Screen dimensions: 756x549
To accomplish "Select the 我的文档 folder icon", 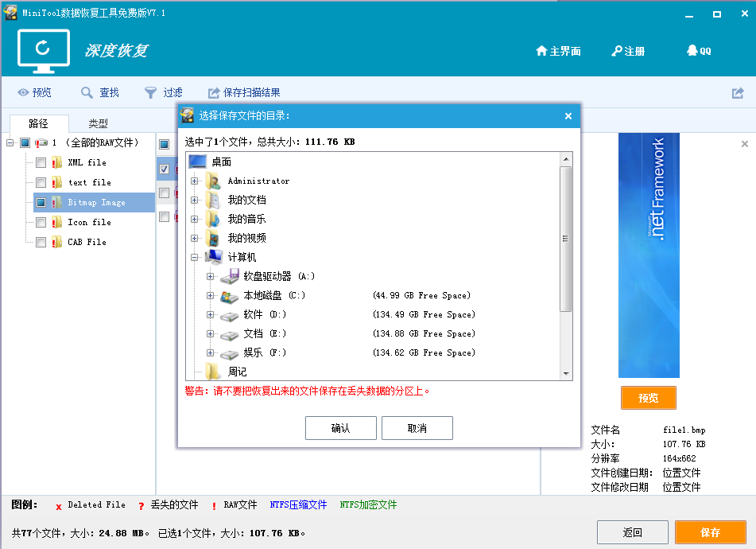I will (x=214, y=200).
